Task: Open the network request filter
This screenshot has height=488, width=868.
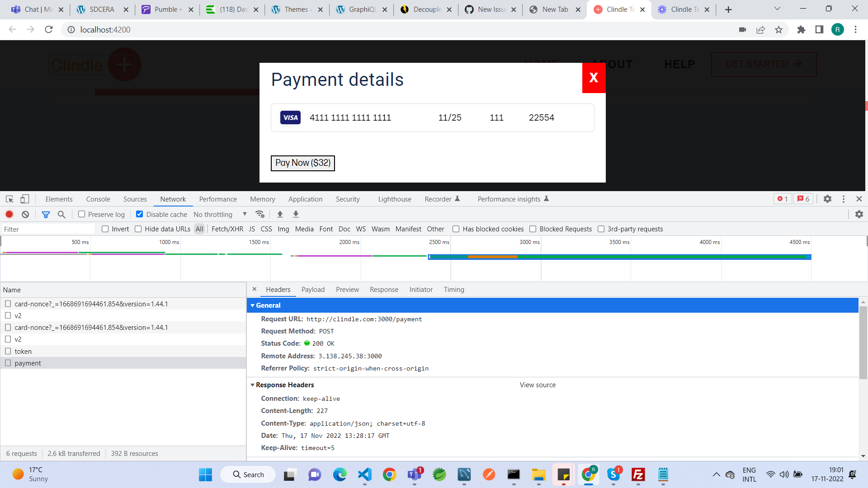Action: pyautogui.click(x=46, y=214)
